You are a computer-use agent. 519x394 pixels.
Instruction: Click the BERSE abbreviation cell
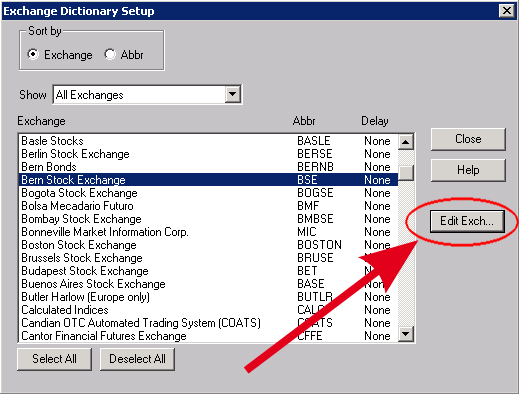(x=315, y=154)
